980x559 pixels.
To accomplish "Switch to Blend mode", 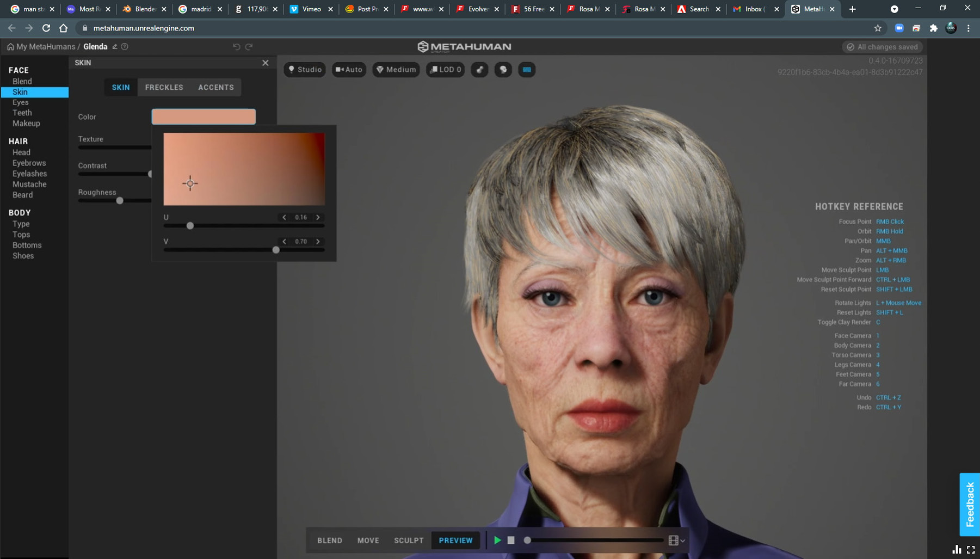I will pyautogui.click(x=330, y=540).
